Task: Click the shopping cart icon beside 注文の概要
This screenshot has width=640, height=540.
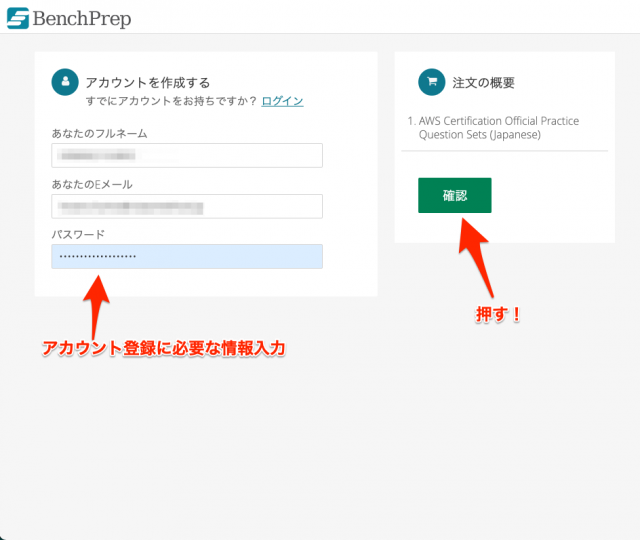Action: (431, 82)
